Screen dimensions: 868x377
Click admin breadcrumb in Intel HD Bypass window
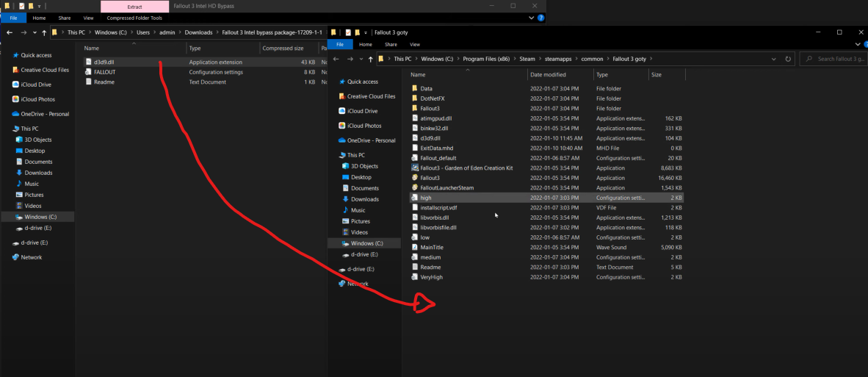pos(167,32)
